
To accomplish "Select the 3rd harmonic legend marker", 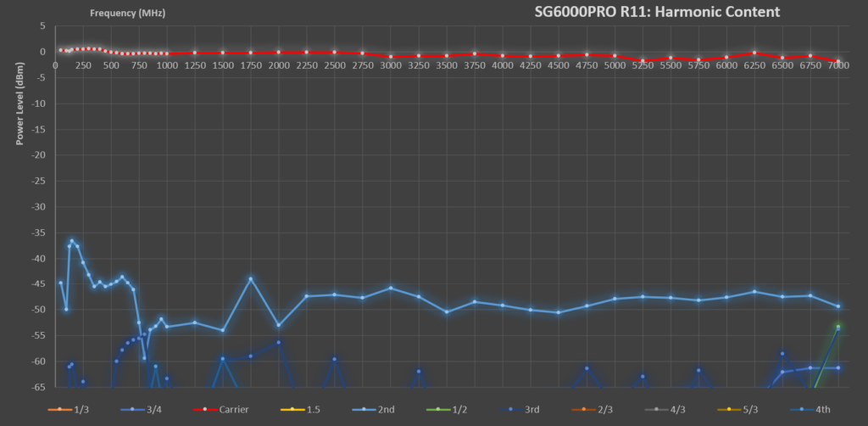I will tap(511, 410).
